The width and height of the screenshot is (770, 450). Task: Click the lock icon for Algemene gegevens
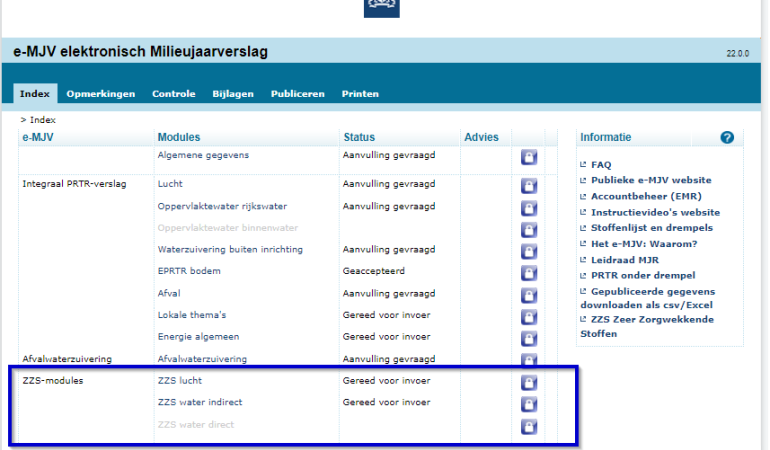tap(529, 157)
